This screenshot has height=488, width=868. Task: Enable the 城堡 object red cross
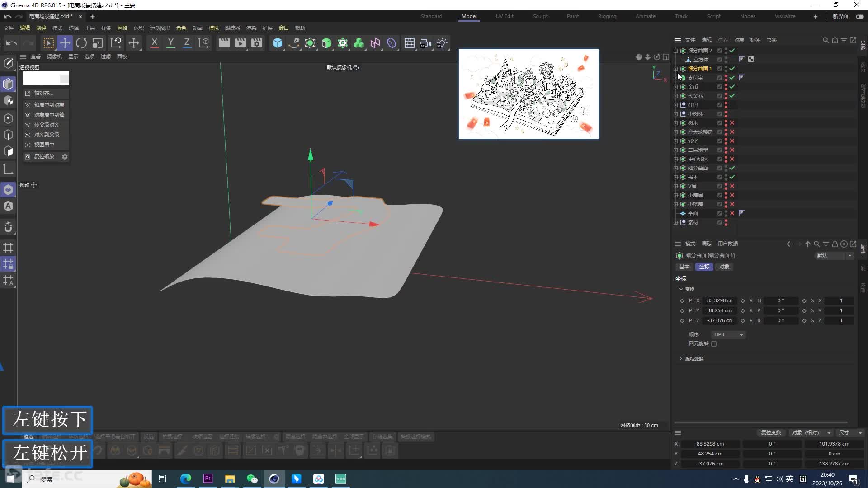[732, 141]
